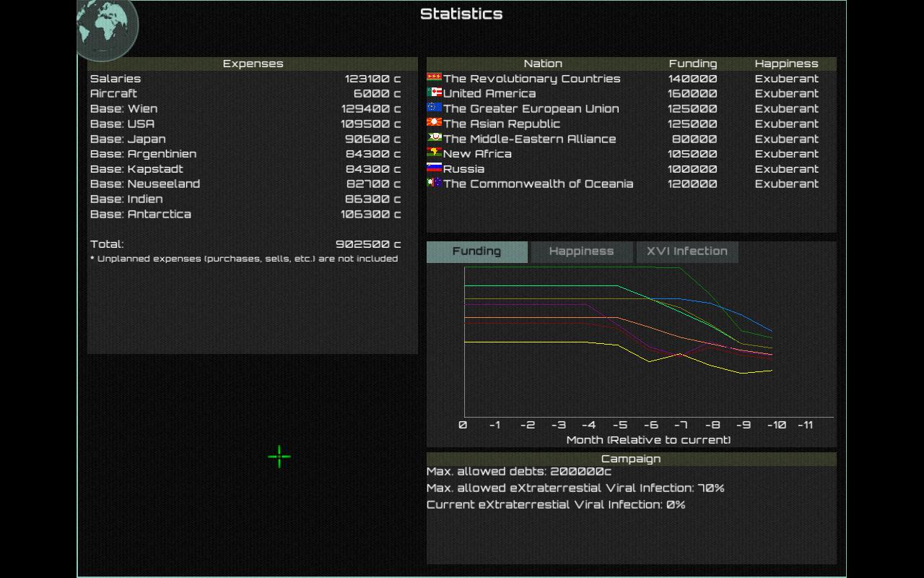This screenshot has height=578, width=924.
Task: Click the Current eXtraterrestial Viral Infection line
Action: (556, 505)
